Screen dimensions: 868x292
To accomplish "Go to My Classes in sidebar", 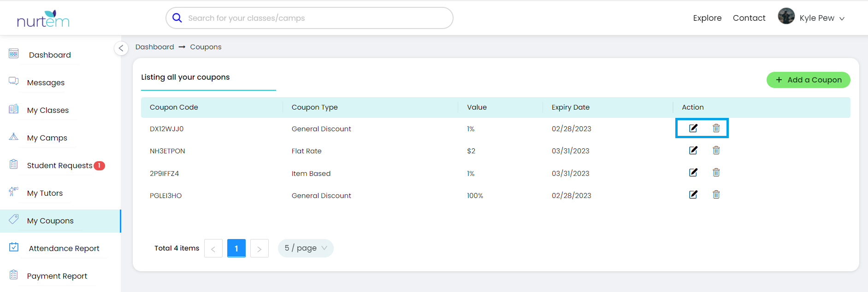I will click(48, 110).
